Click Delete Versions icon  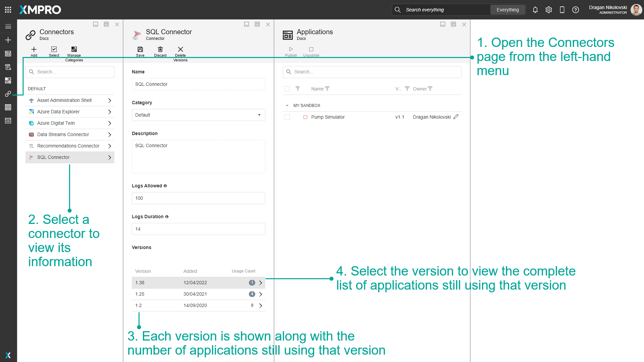pos(180,50)
